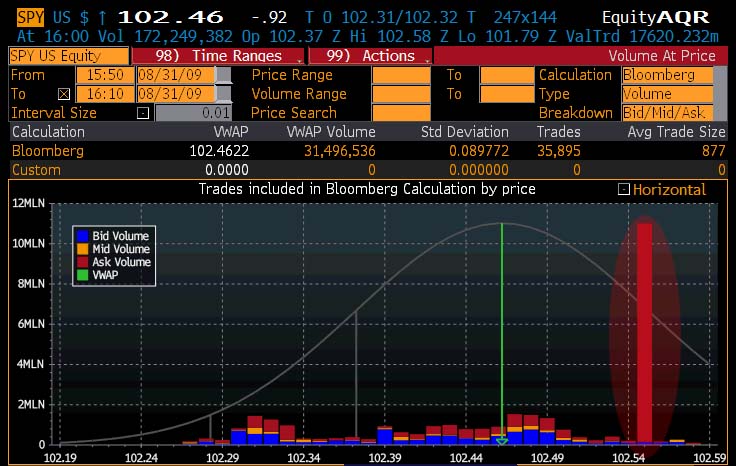Screen dimensions: 736x466
Task: Click the Avg Trade Size column header
Action: 676,132
